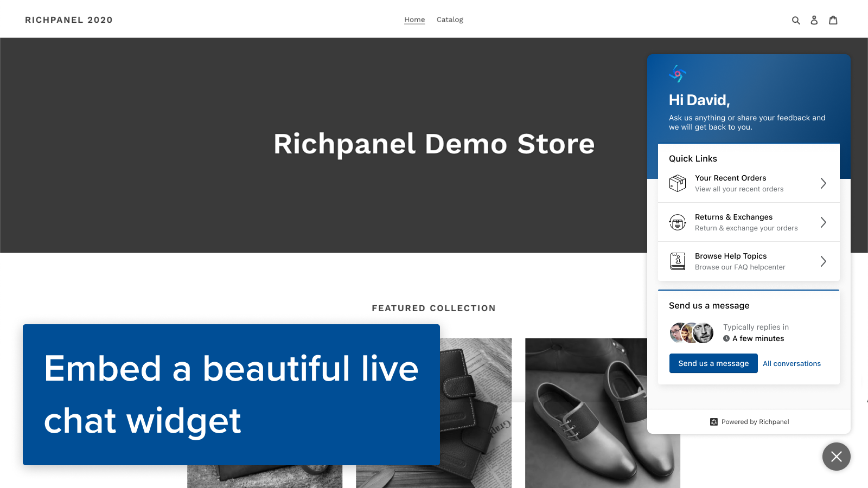Click the support agent avatars
Screen dimensions: 868x488
[692, 333]
